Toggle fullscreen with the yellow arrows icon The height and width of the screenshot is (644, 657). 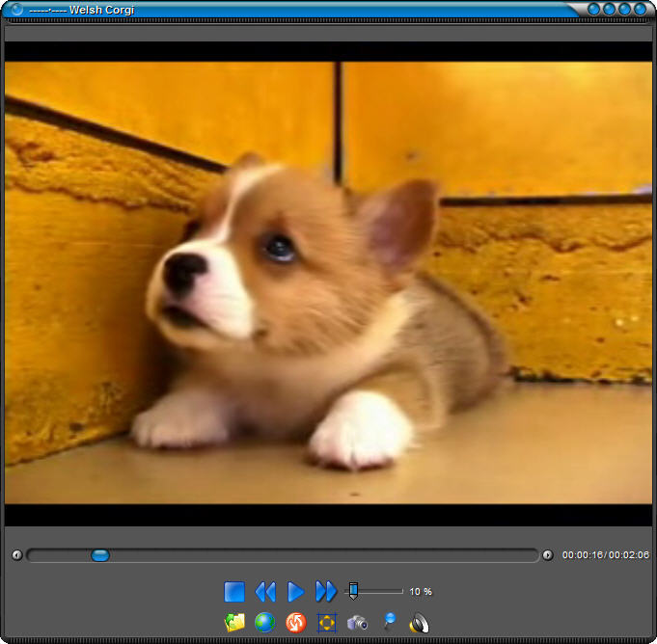(x=326, y=623)
